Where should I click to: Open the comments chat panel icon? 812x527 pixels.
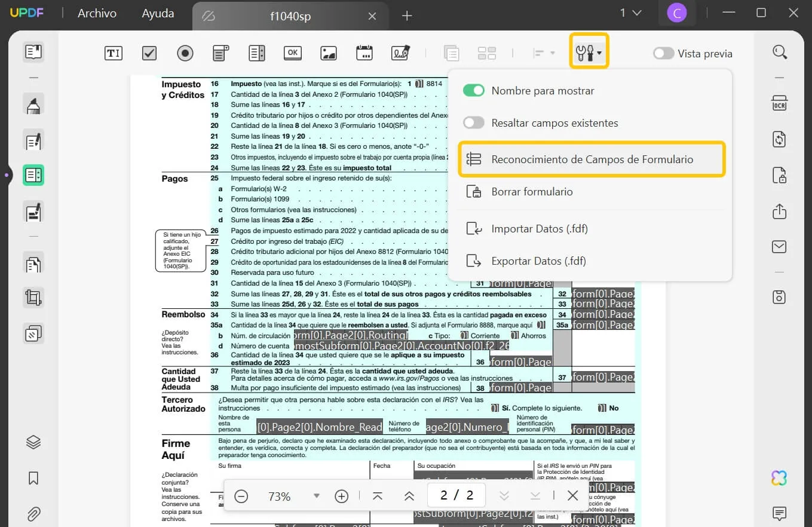(779, 513)
